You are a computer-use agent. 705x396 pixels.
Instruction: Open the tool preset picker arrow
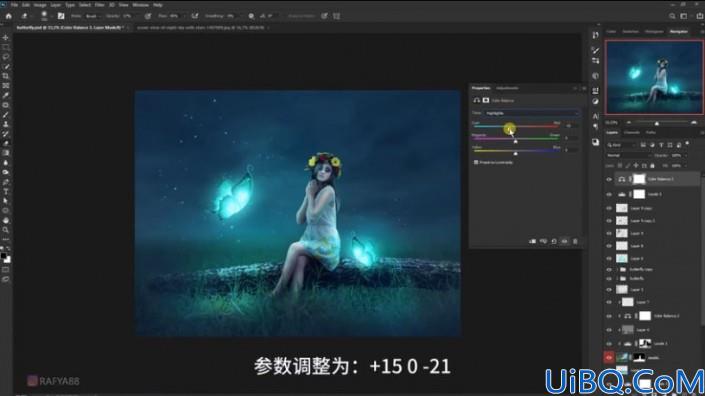point(31,16)
